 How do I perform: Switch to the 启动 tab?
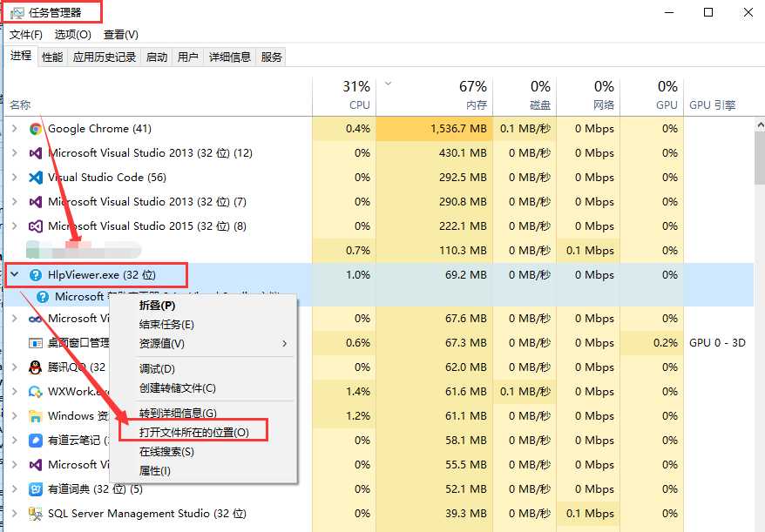157,57
